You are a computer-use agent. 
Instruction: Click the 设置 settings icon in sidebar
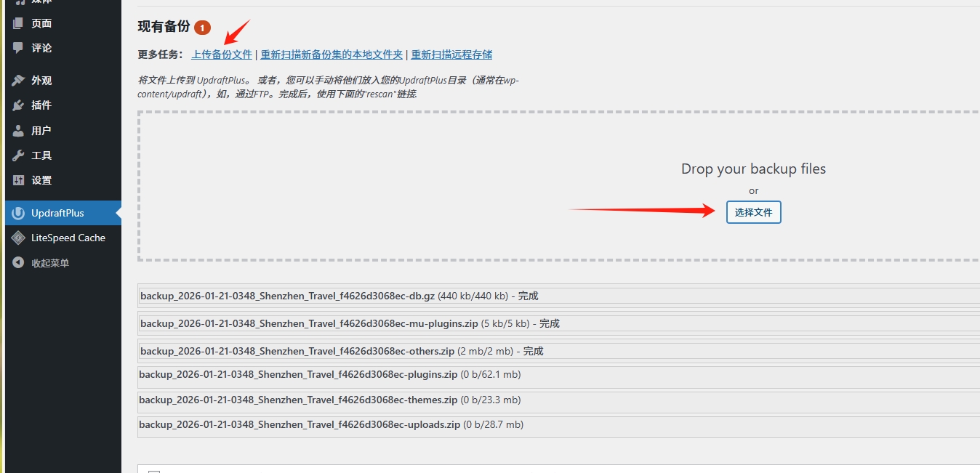tap(18, 180)
